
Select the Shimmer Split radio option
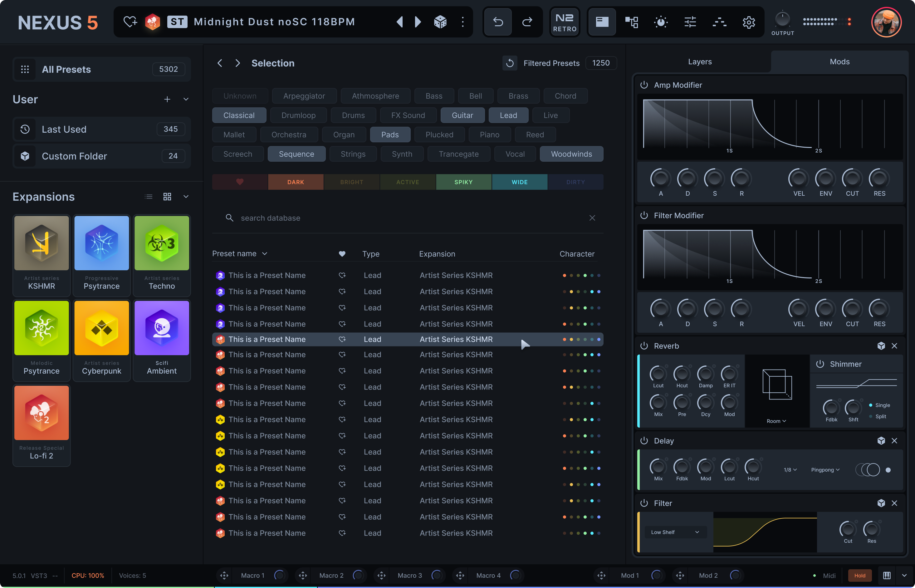click(877, 416)
